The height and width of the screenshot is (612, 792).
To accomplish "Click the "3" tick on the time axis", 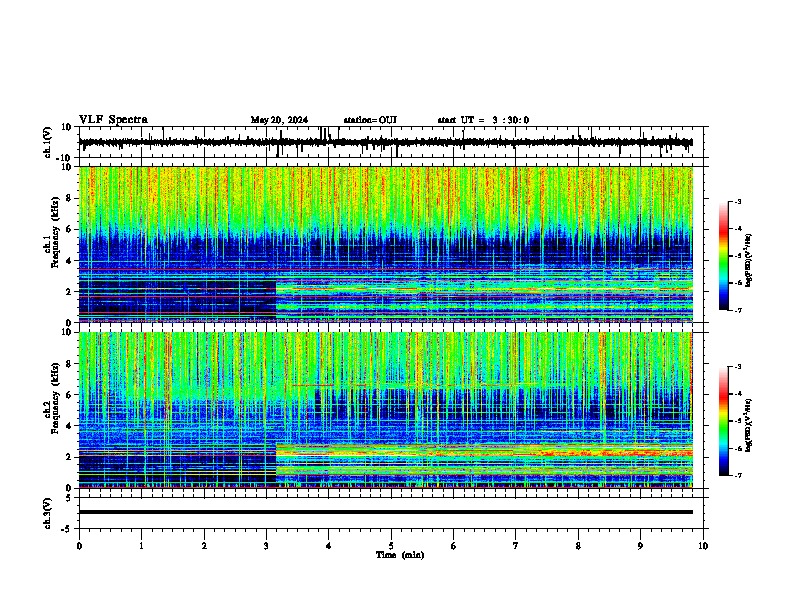I will 266,546.
